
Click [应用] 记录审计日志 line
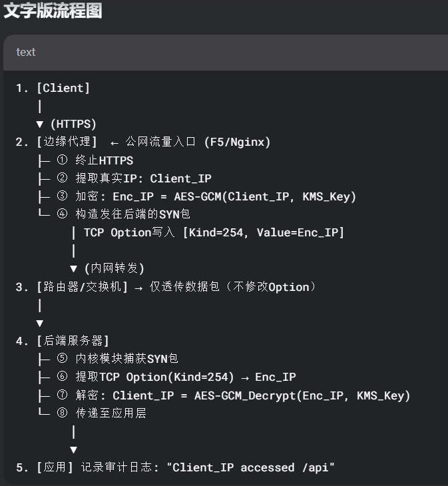(x=175, y=467)
